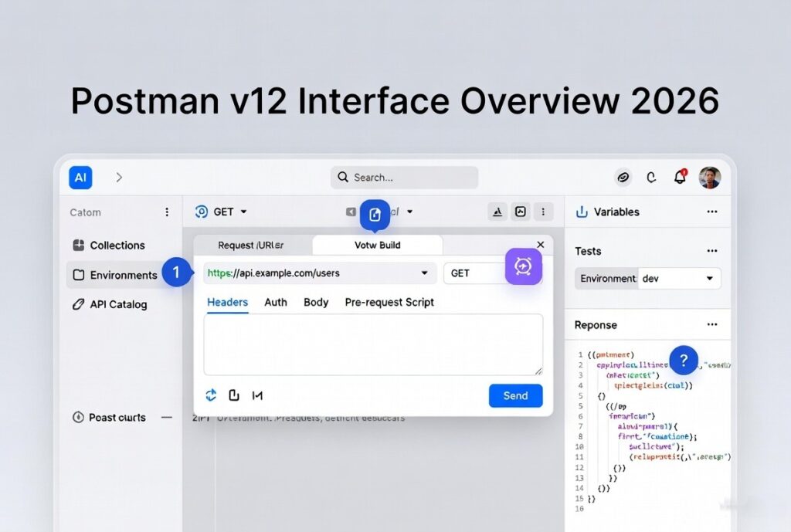Click the refresh icon in the top bar
This screenshot has width=791, height=532.
click(x=651, y=178)
